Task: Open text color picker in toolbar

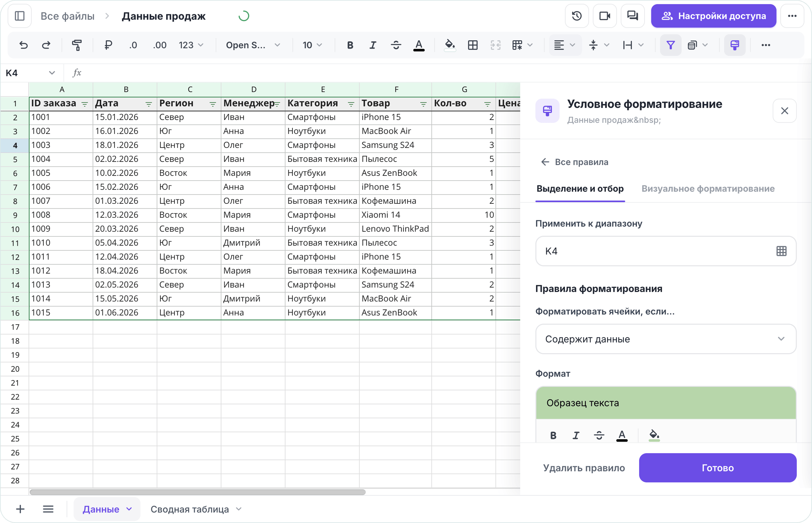Action: (x=419, y=45)
